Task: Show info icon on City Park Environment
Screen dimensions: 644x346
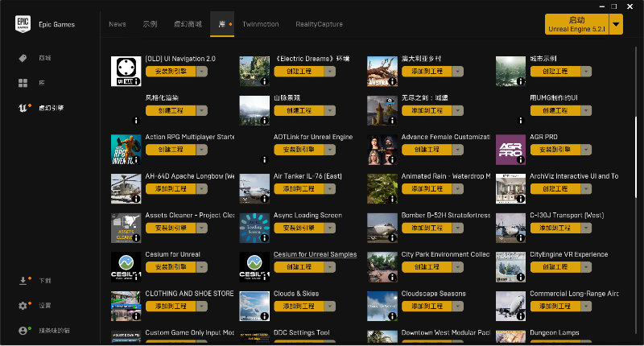Action: (x=393, y=277)
